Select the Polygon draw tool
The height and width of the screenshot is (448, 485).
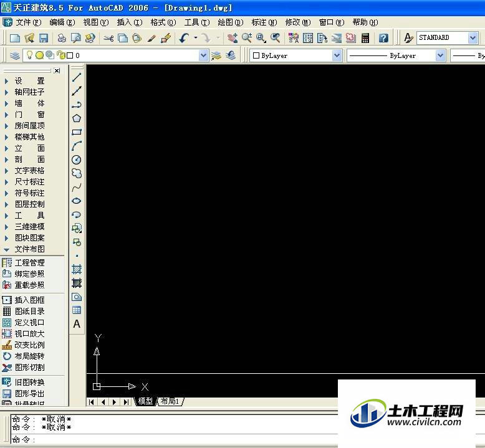77,118
